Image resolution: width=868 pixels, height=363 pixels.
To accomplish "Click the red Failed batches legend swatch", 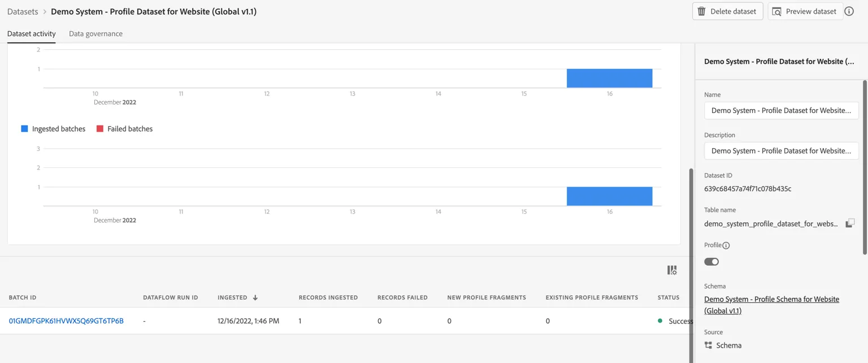I will [100, 129].
